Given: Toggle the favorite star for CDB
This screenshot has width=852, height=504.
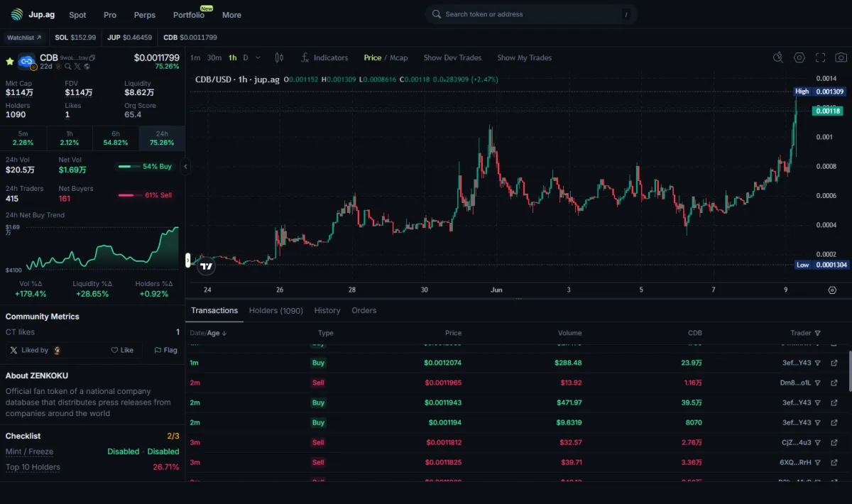Looking at the screenshot, I should 10,62.
